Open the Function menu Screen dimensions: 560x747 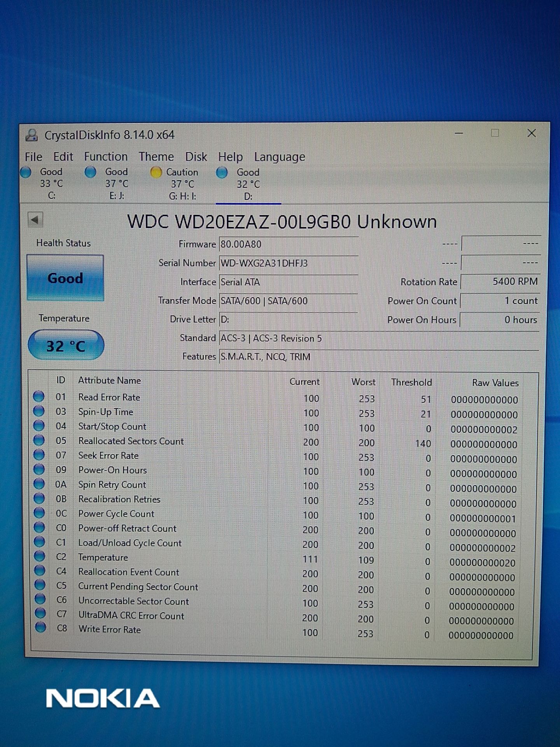(106, 157)
